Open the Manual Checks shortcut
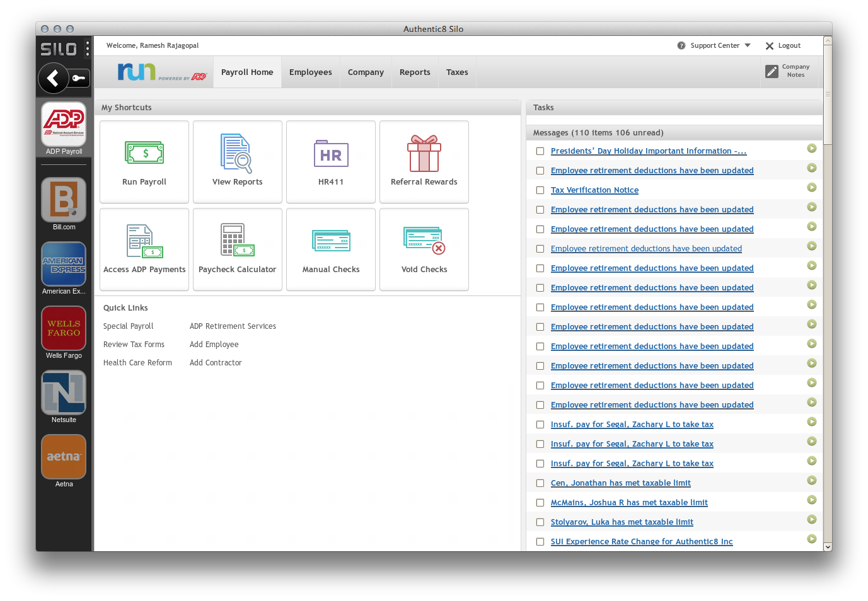The width and height of the screenshot is (868, 601). point(331,249)
